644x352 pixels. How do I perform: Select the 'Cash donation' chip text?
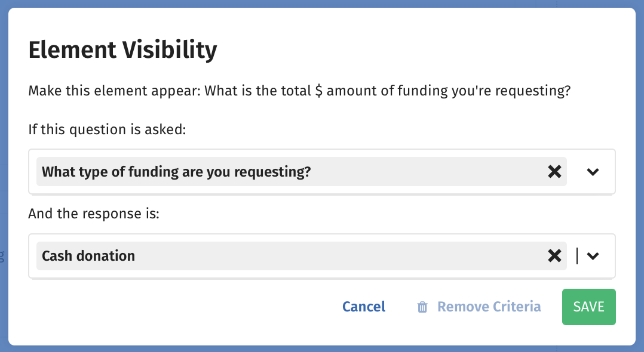point(88,256)
